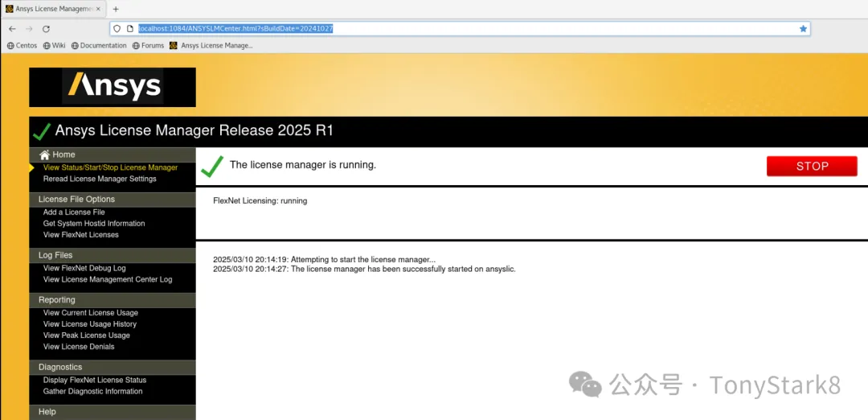Open View Status/Start/Stop License Manager

coord(110,167)
